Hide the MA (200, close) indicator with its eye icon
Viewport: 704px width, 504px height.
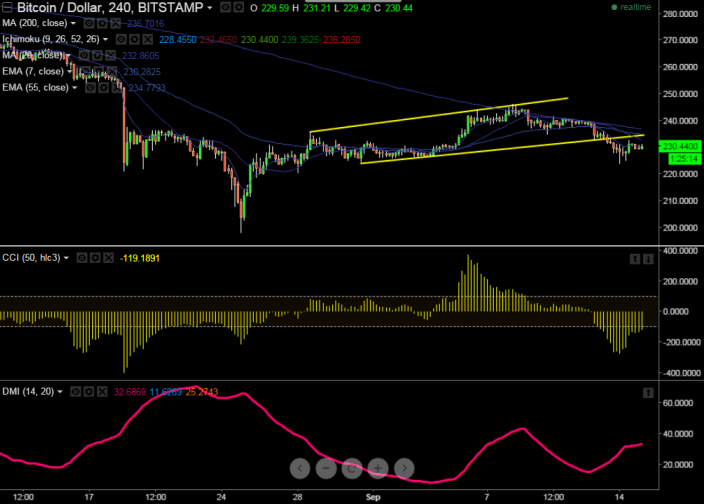click(89, 23)
